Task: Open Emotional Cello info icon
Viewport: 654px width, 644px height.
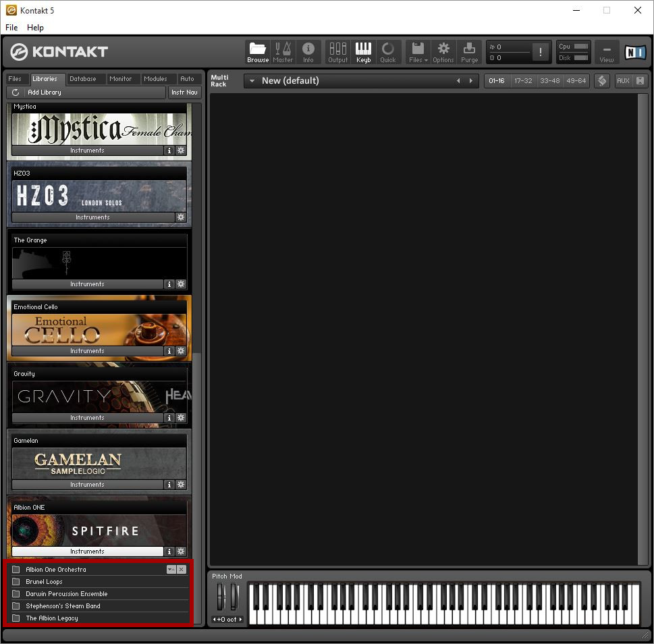Action: click(x=169, y=351)
